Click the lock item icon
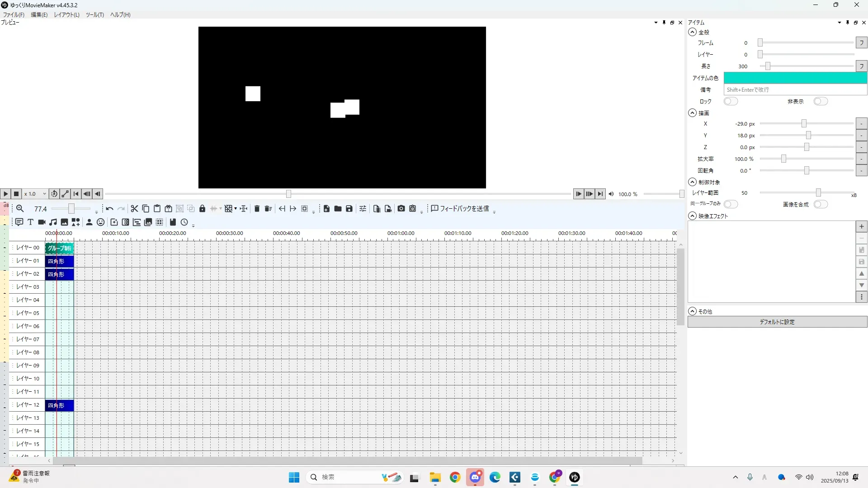 tap(202, 208)
